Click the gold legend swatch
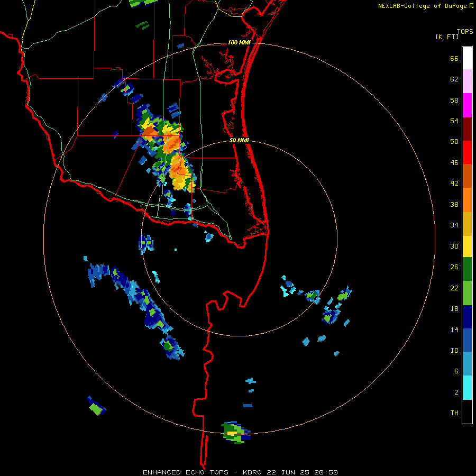This screenshot has width=476, height=476. 467,223
